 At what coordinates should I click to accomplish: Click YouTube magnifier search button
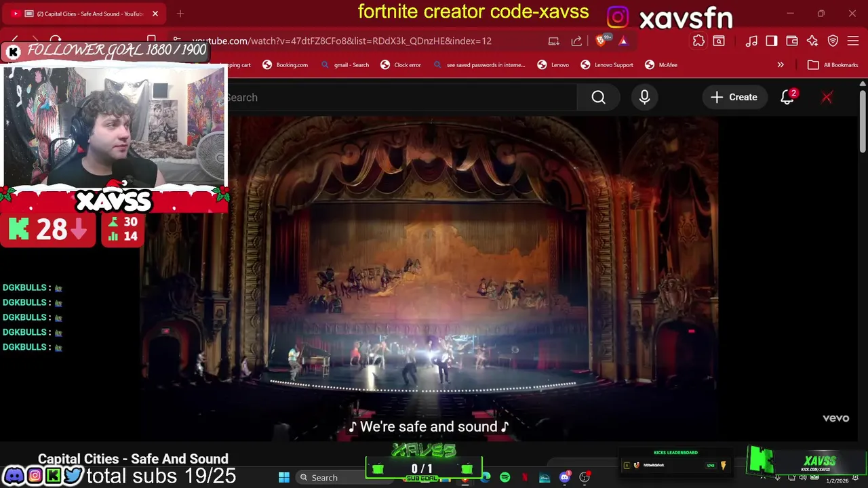[598, 98]
